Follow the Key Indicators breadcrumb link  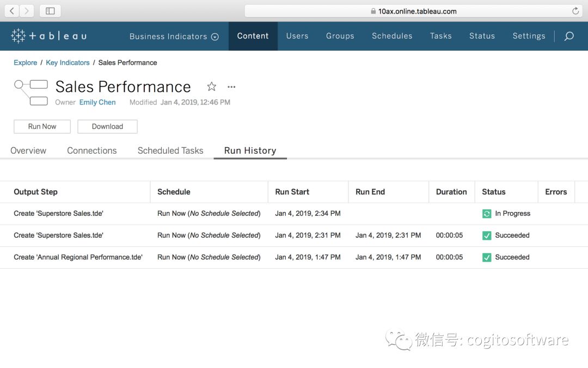point(68,63)
